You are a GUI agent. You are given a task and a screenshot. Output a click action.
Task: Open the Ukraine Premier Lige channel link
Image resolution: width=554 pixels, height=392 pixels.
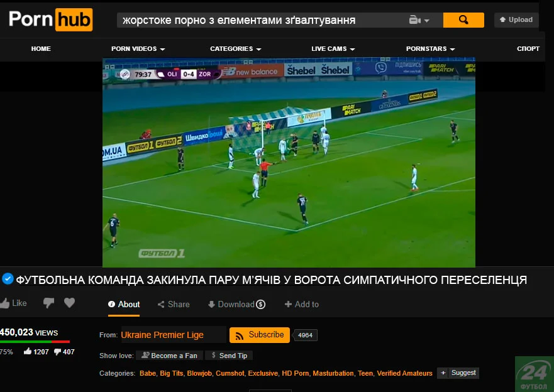click(x=162, y=335)
